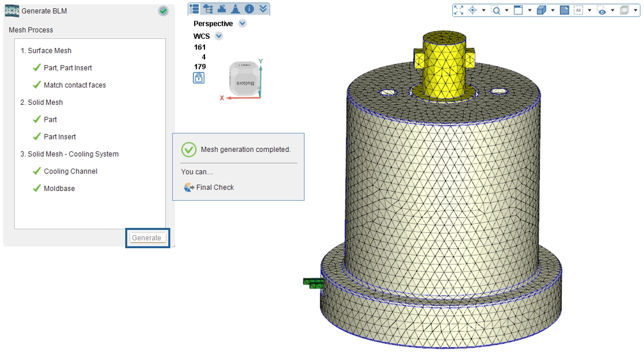This screenshot has width=644, height=355.
Task: Expand the double-chevron panel overflow
Action: click(x=263, y=9)
